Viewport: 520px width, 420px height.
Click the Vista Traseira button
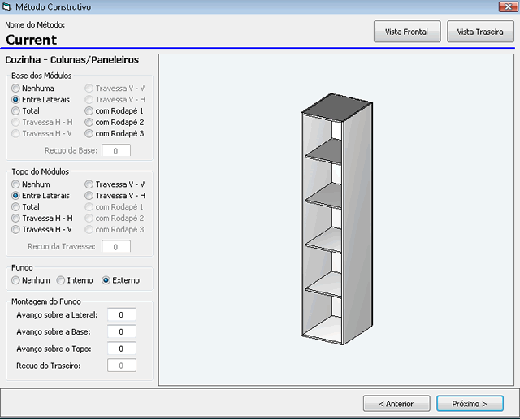point(480,32)
